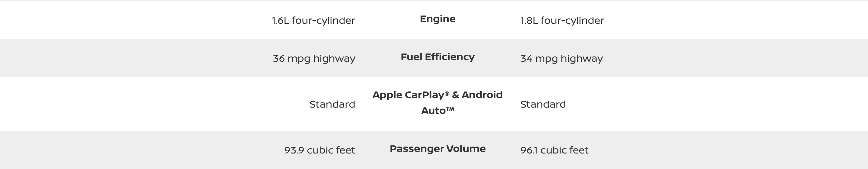This screenshot has width=868, height=169.
Task: Select the 1.6L four-cylinder text
Action: tap(313, 21)
